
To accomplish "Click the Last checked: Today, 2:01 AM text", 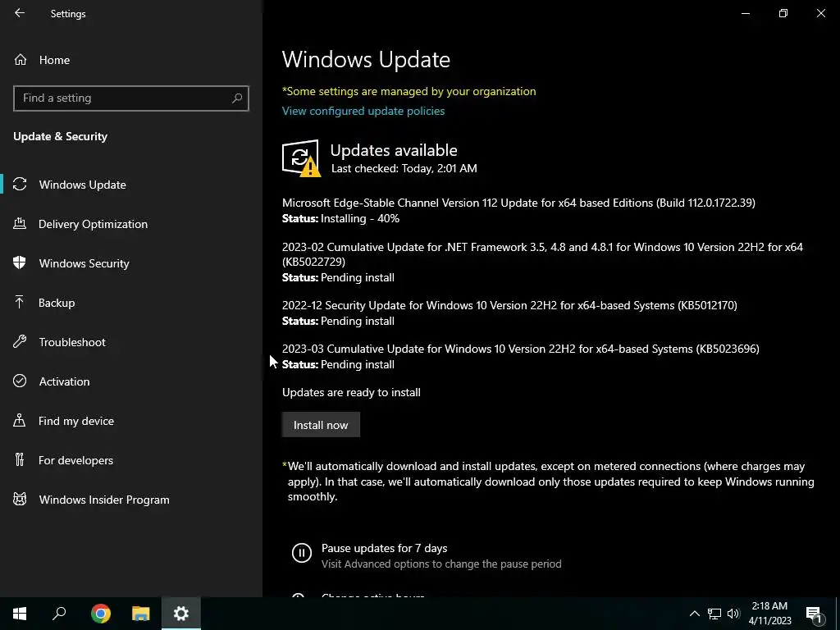I will pos(404,168).
